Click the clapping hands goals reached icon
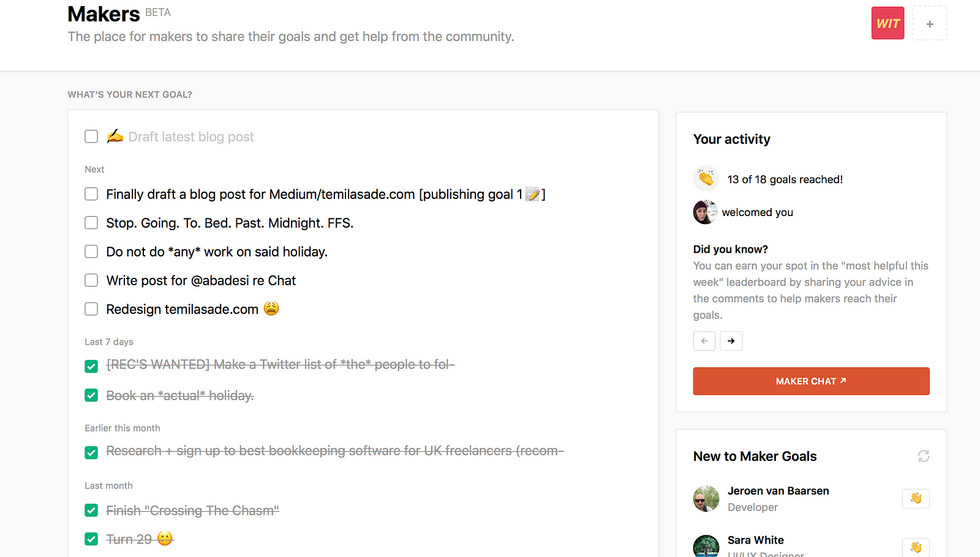The image size is (980, 557). pos(706,179)
